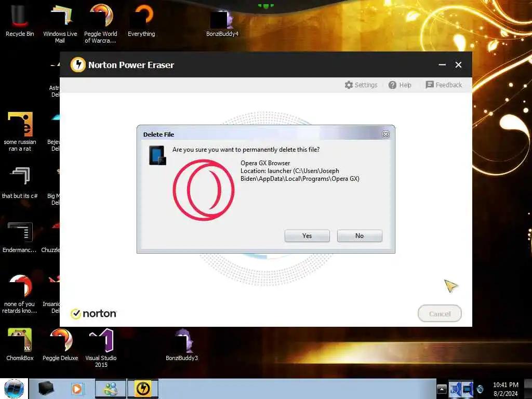Select the BonziBuddy3 desktop icon
532x399 pixels.
(x=182, y=344)
